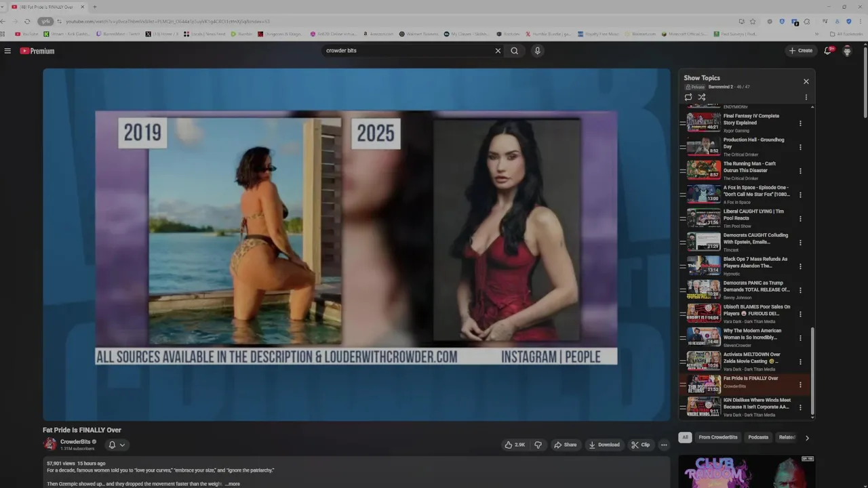Switch to the Fat Pride browser tab

coord(47,7)
